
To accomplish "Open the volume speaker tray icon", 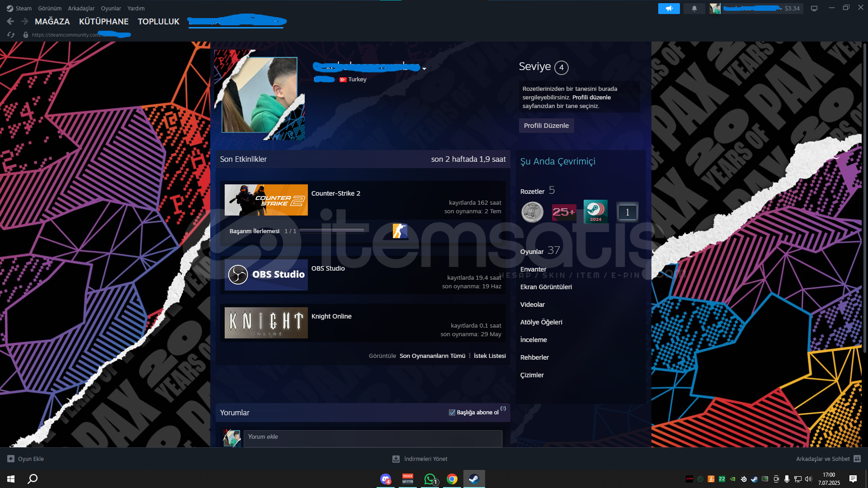I will pyautogui.click(x=809, y=479).
